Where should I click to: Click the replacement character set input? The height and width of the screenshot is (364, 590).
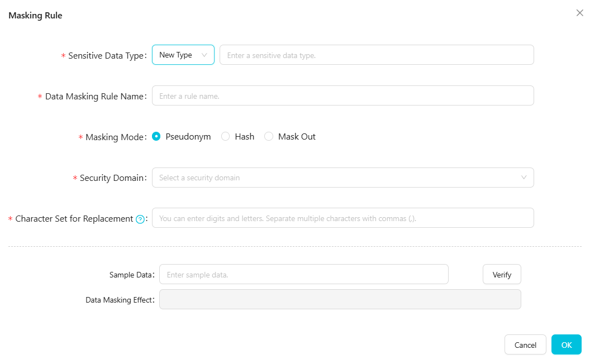point(342,218)
